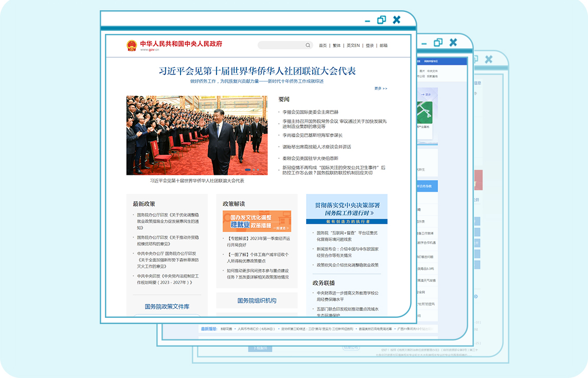Open the 政策解读 section heading
This screenshot has width=588, height=378.
(234, 204)
